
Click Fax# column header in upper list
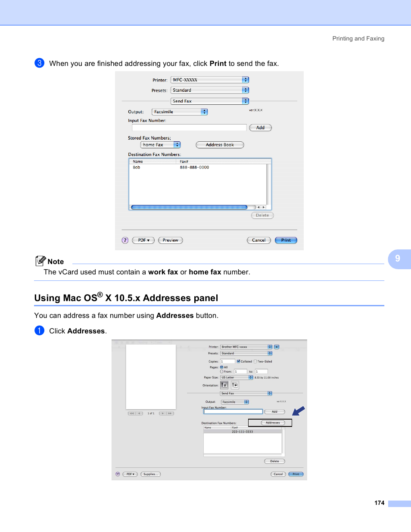click(x=224, y=162)
